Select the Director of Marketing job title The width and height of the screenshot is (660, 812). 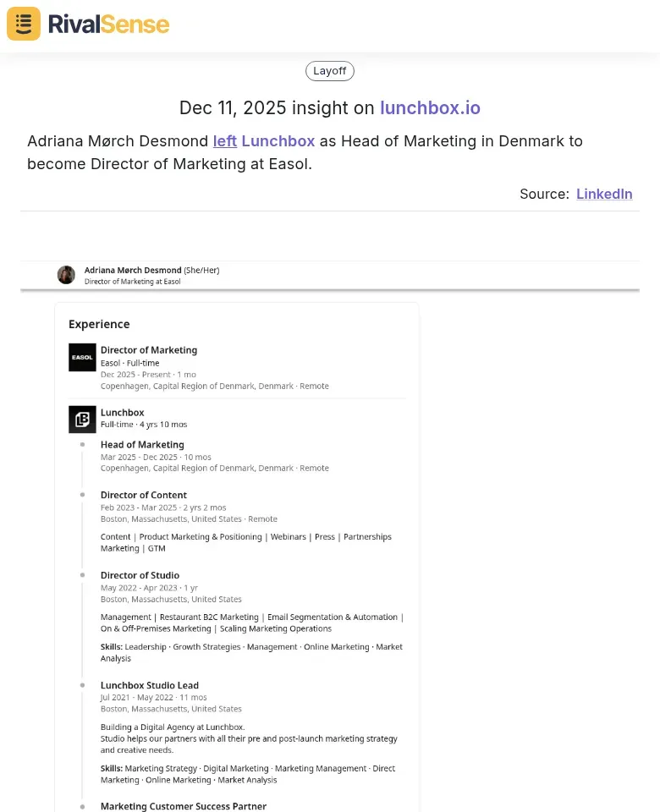(149, 350)
